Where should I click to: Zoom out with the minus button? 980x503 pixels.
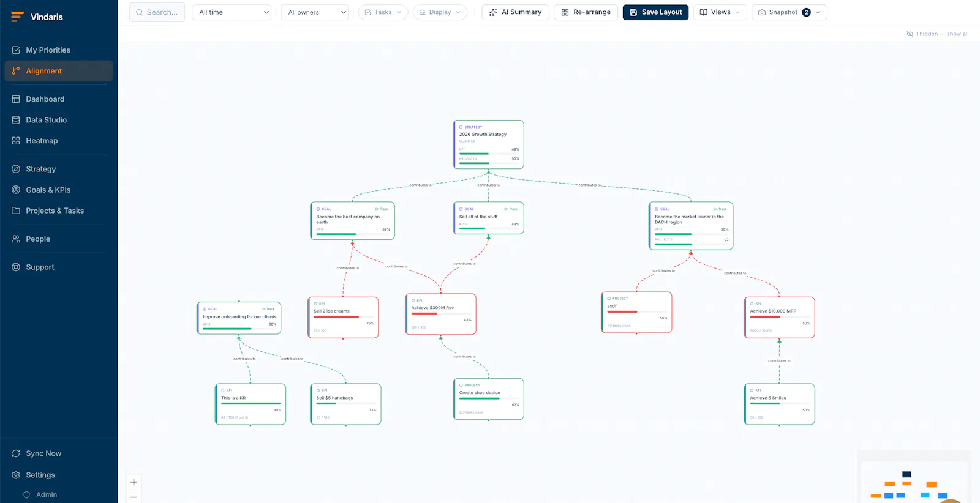[x=134, y=497]
